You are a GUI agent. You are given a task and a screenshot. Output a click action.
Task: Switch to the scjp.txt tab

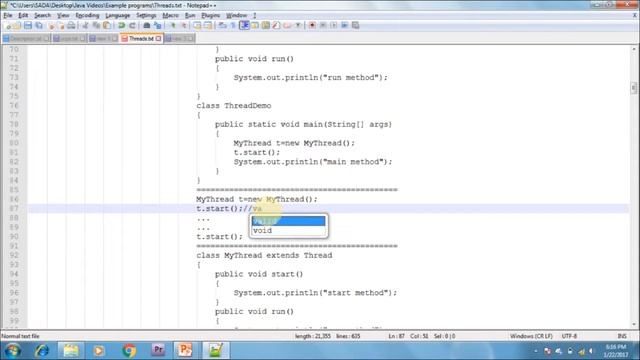point(69,38)
